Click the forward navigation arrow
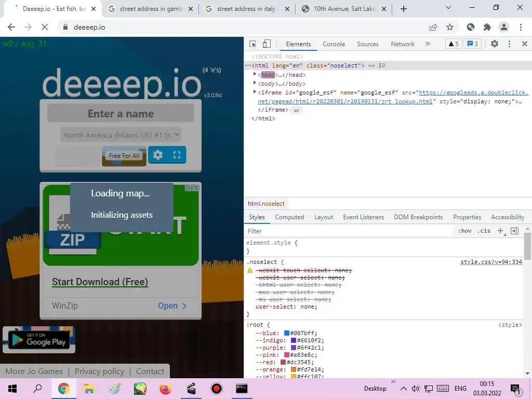532x399 pixels. point(28,27)
